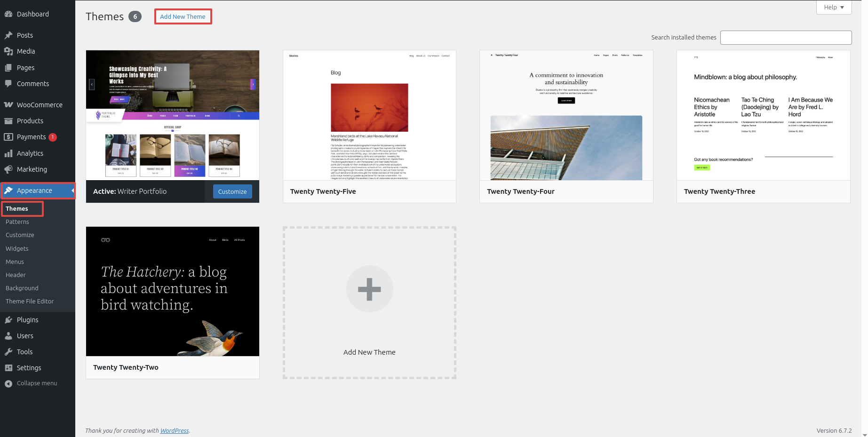Click the Pages icon in sidebar
This screenshot has width=868, height=437.
(x=8, y=68)
